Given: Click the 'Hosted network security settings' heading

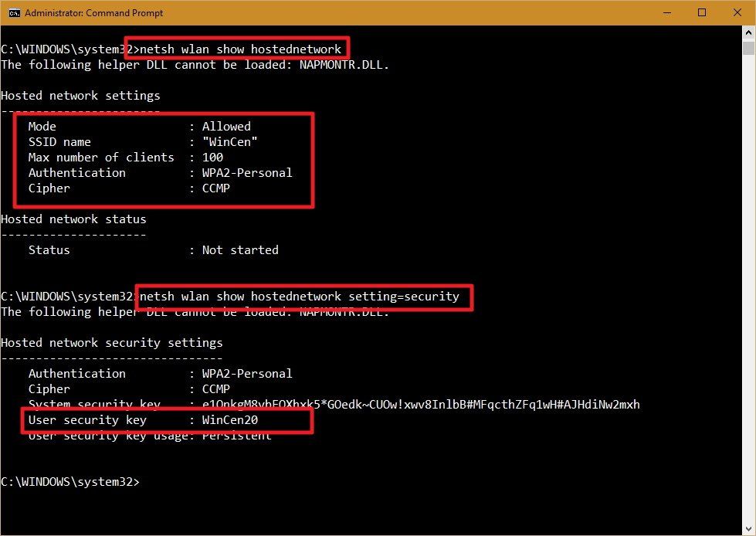Looking at the screenshot, I should tap(112, 342).
